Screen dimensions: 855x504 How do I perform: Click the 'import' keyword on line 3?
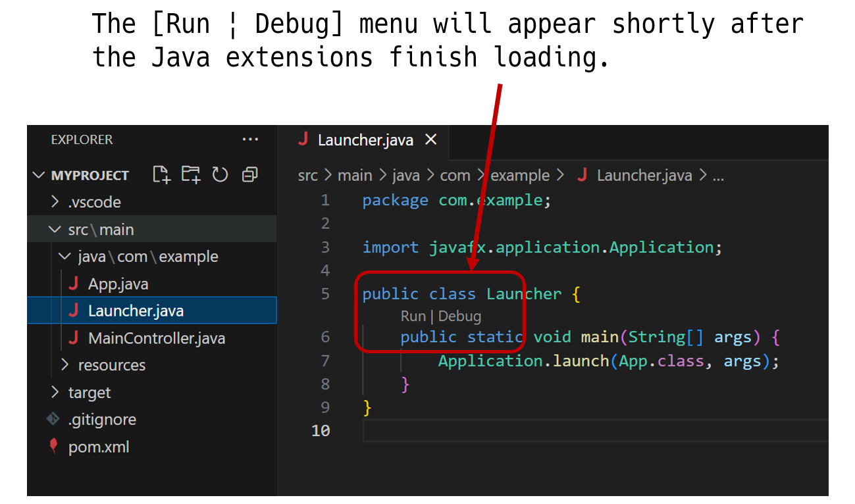click(390, 247)
